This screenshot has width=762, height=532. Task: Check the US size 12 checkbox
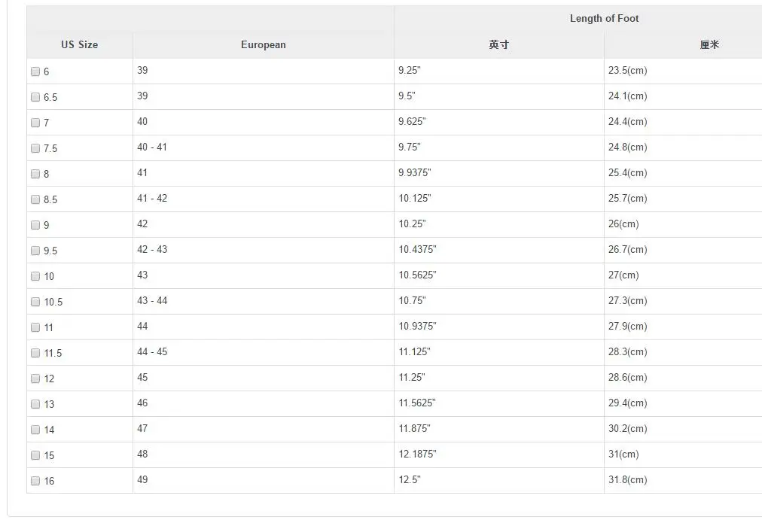click(35, 378)
